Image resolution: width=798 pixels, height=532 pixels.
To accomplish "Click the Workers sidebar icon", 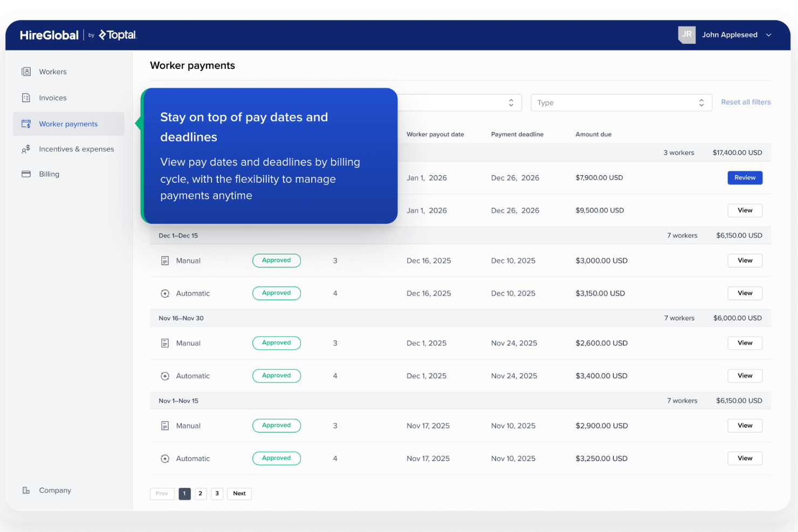I will [26, 72].
